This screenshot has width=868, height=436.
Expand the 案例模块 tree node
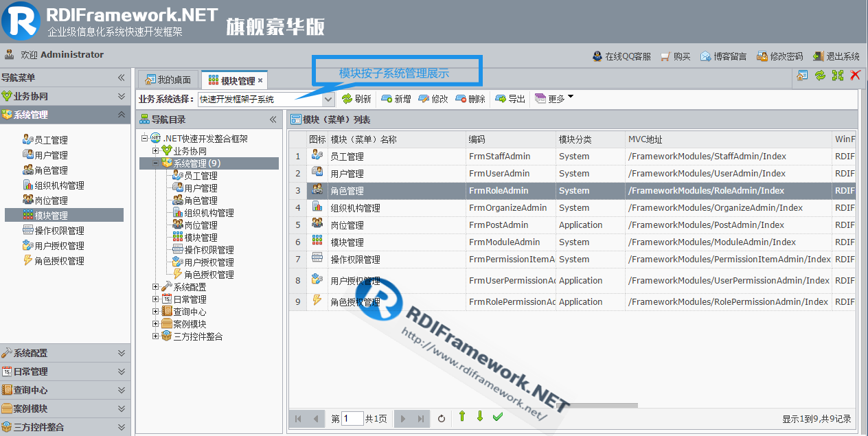[x=156, y=324]
